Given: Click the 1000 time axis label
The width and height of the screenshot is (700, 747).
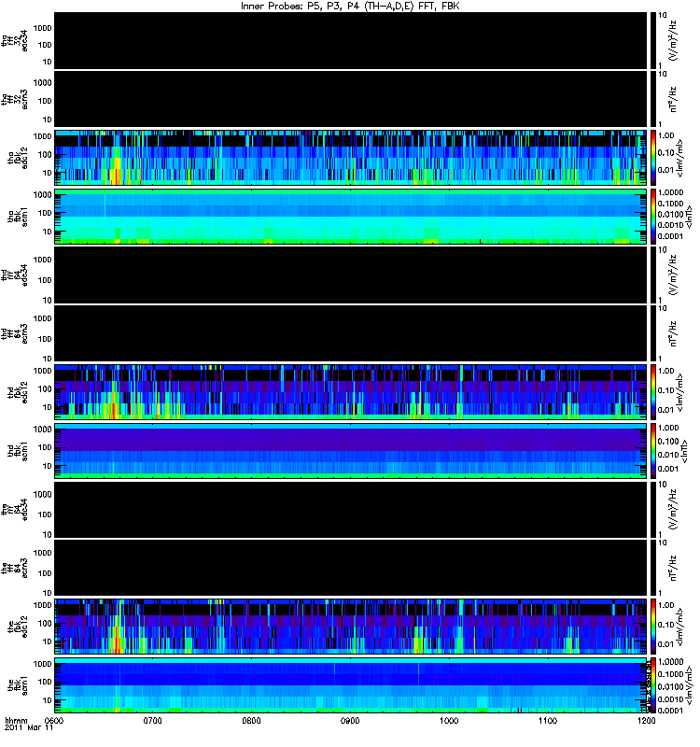Looking at the screenshot, I should click(x=449, y=720).
